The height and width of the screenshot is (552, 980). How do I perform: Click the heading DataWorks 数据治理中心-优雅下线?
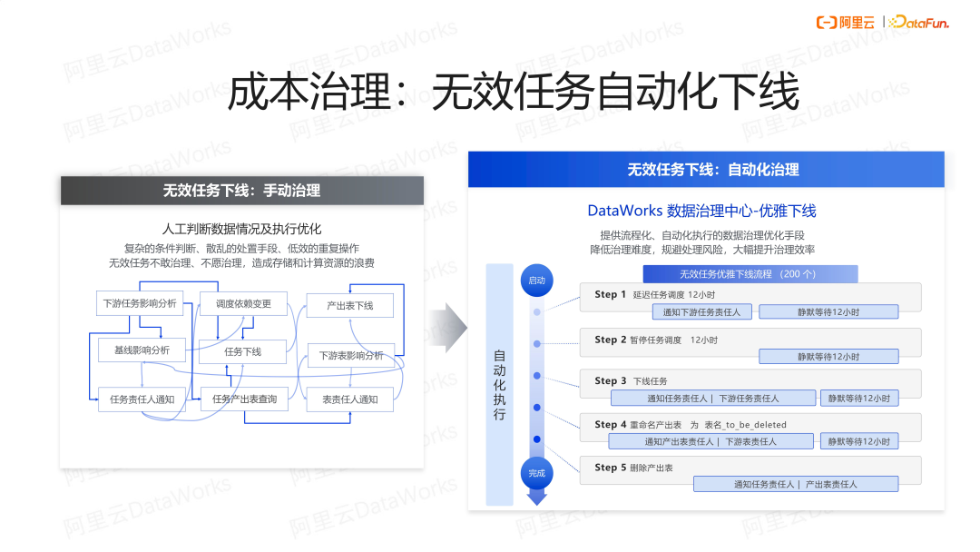pos(701,211)
